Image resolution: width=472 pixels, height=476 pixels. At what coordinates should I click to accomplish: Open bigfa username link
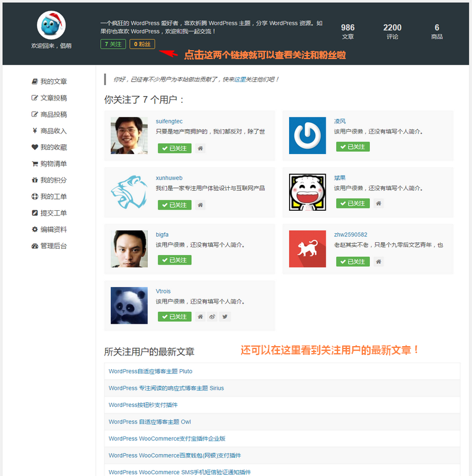click(x=162, y=234)
